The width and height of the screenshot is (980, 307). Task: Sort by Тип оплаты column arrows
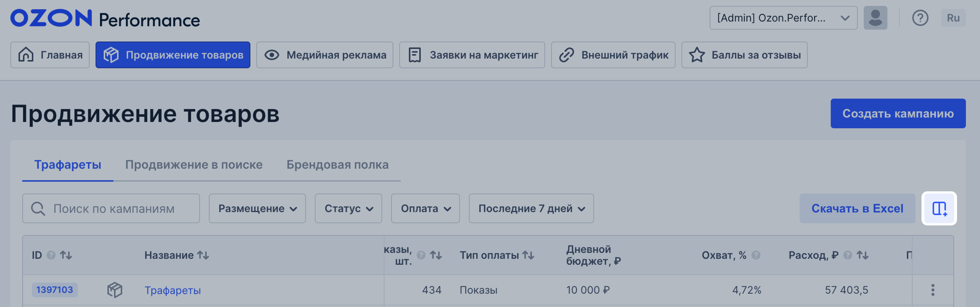[528, 255]
